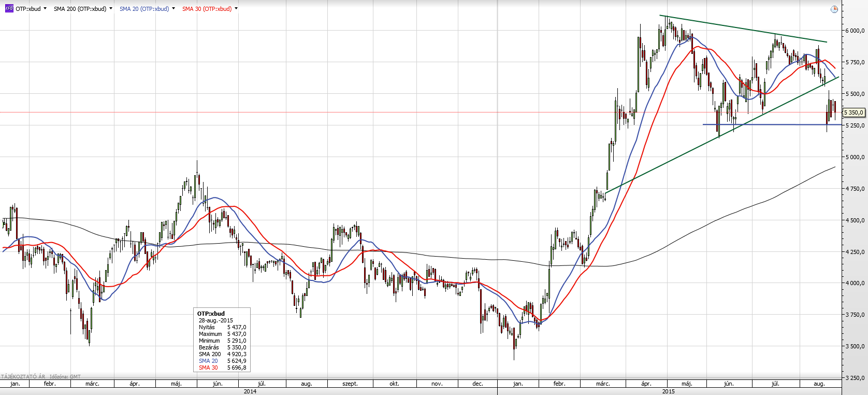Click the 4 500,0 price axis label
868x395 pixels.
tap(855, 220)
